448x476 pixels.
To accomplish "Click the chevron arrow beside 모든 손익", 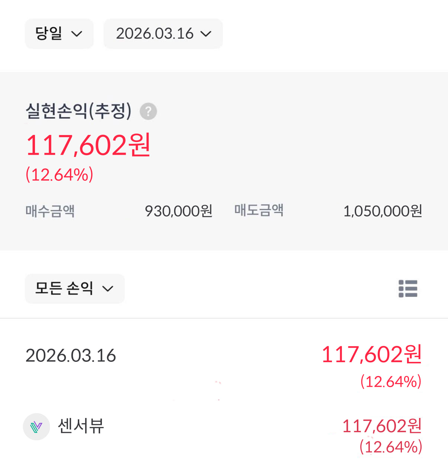I will pos(108,289).
